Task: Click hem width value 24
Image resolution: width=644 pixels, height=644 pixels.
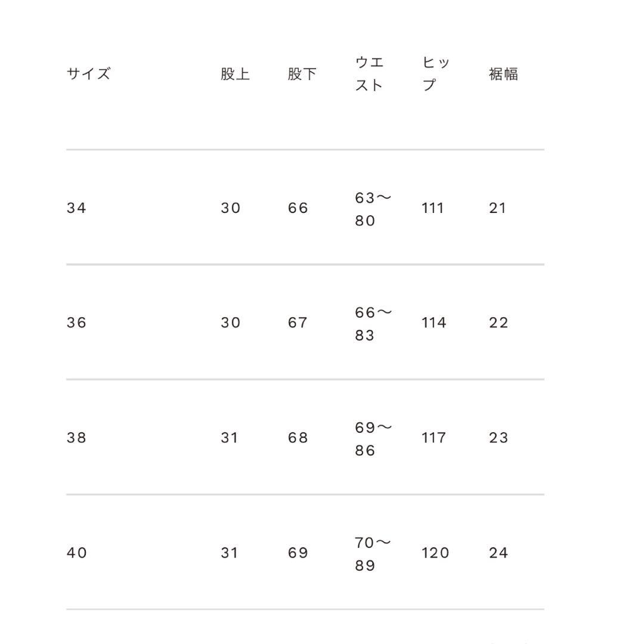Action: 499,553
